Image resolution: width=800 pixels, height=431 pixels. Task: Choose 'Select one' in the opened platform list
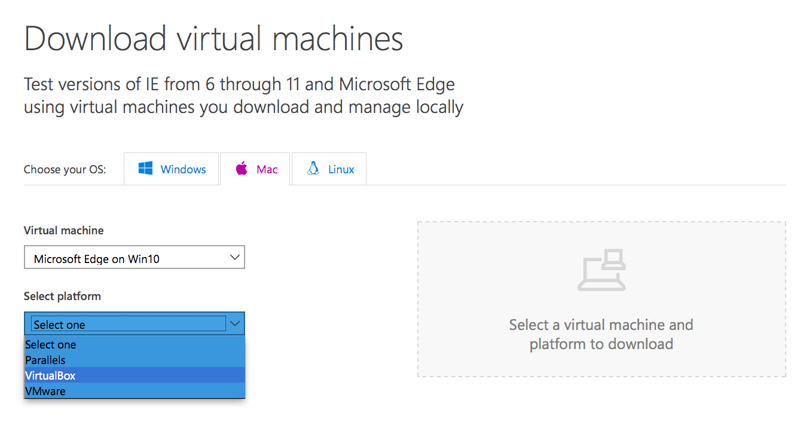(x=50, y=345)
